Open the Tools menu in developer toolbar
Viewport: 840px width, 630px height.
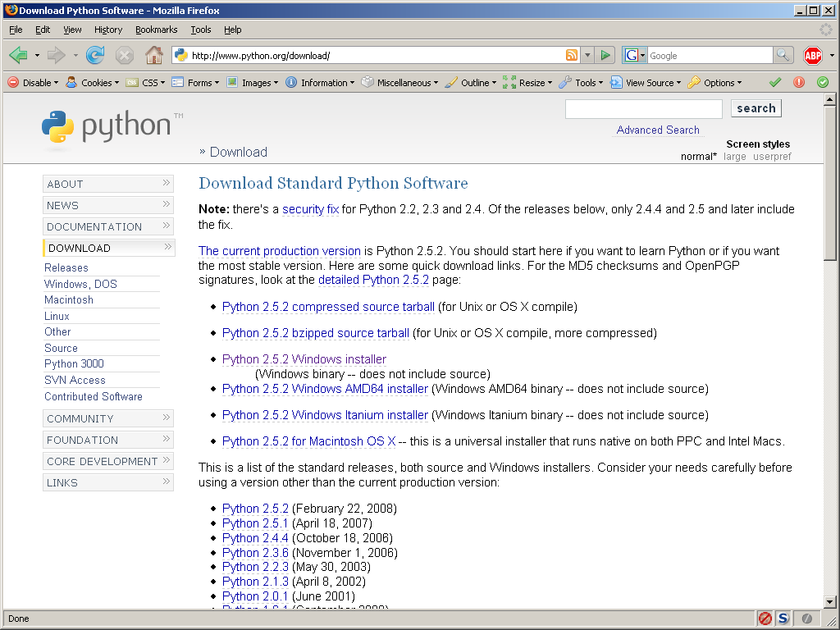coord(581,83)
